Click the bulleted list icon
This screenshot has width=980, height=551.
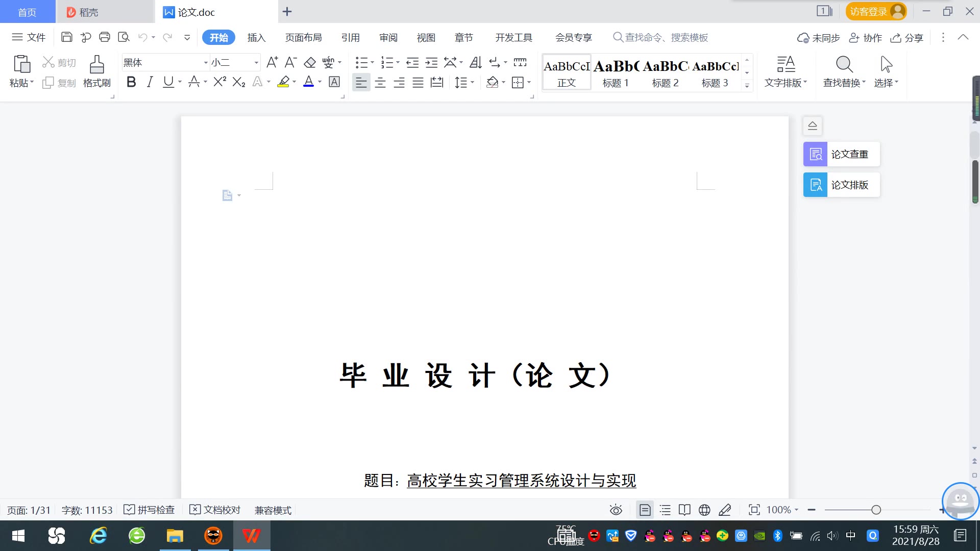(x=361, y=63)
